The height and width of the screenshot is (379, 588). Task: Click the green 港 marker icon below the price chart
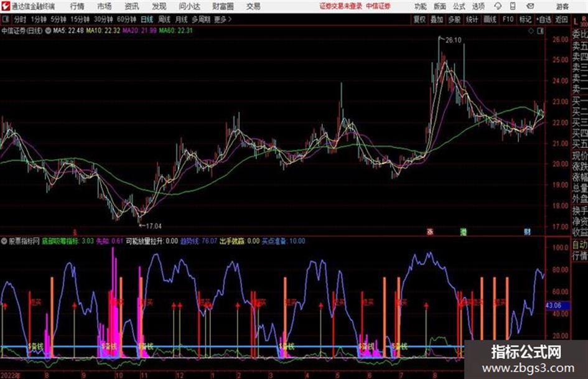pos(463,232)
